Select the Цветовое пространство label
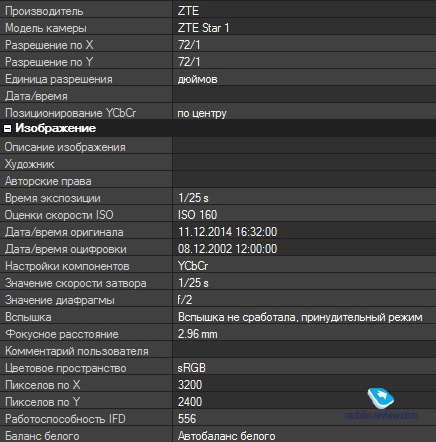Image resolution: width=436 pixels, height=442 pixels. coord(66,368)
